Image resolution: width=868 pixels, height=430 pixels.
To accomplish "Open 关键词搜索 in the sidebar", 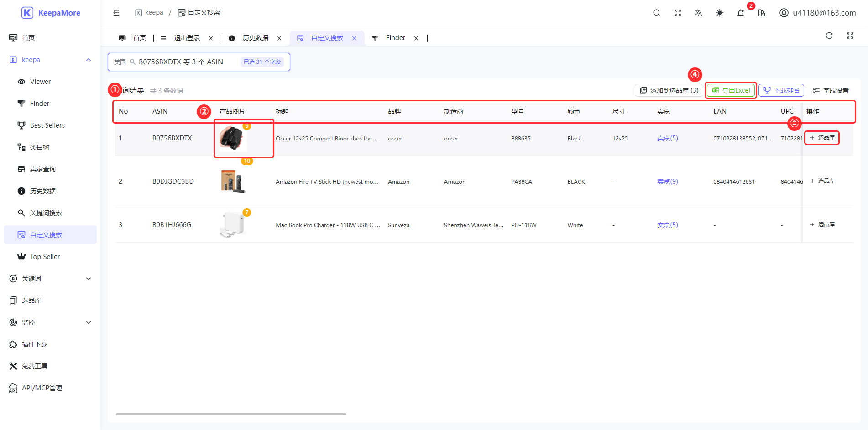I will click(50, 213).
